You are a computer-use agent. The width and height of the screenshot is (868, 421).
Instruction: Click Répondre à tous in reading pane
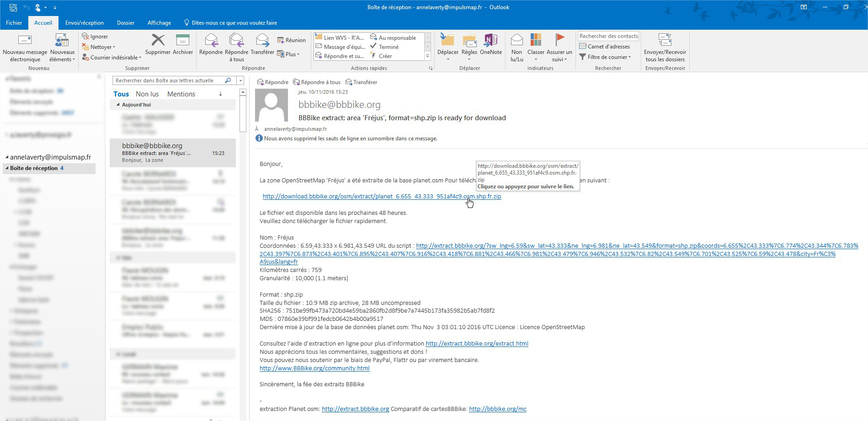tap(317, 82)
